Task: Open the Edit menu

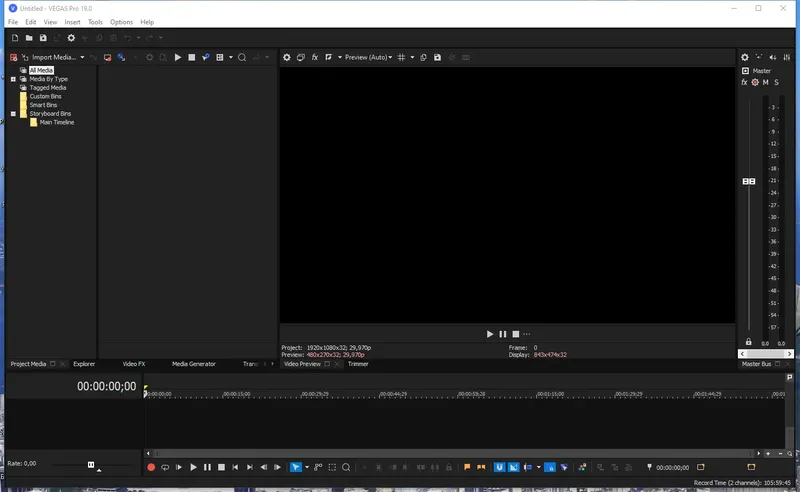Action: point(31,22)
